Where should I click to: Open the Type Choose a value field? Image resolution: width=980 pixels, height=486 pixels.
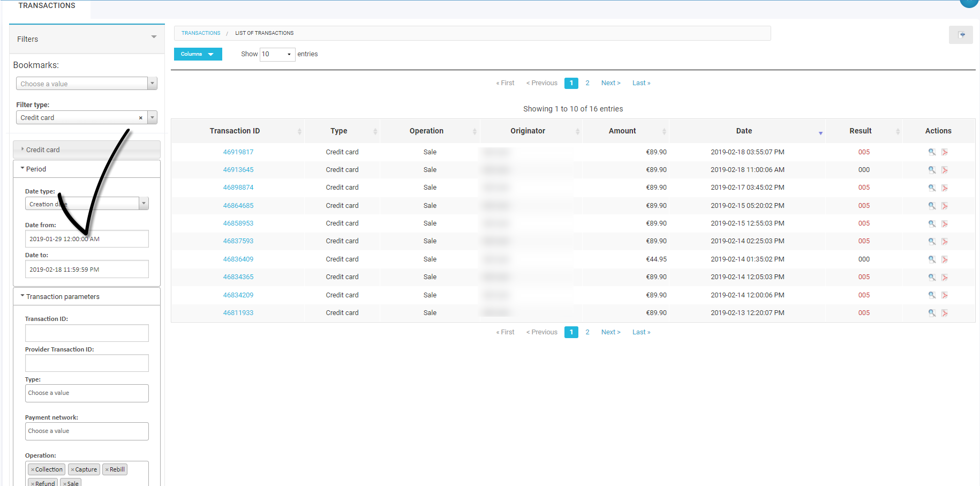click(87, 393)
